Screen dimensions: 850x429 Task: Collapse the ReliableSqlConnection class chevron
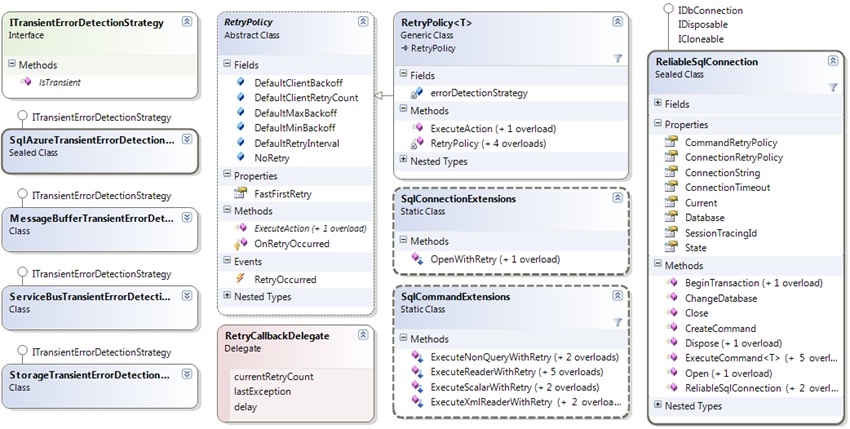tap(833, 61)
